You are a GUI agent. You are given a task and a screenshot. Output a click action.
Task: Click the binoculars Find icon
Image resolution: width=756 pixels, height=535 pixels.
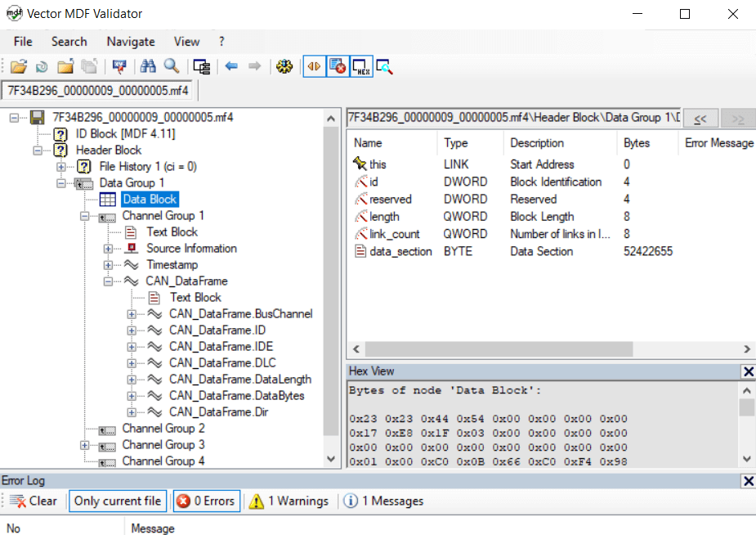[x=148, y=66]
